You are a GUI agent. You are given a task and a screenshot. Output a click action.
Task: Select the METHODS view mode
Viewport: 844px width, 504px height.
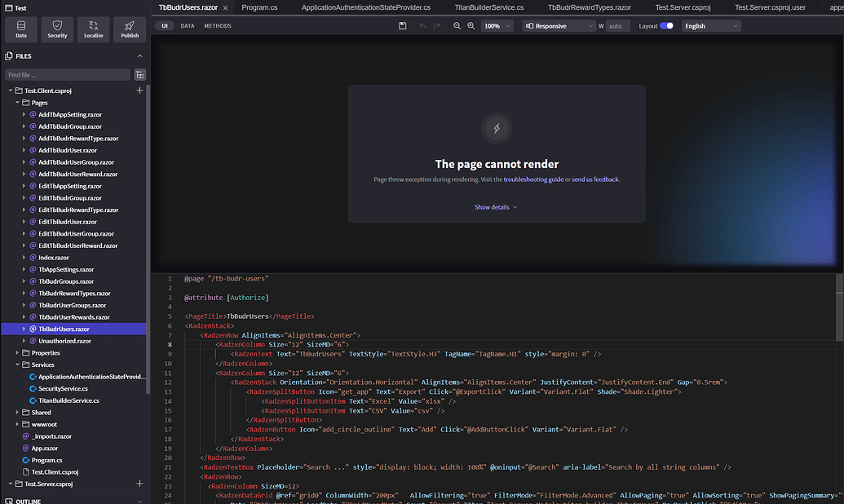[218, 26]
